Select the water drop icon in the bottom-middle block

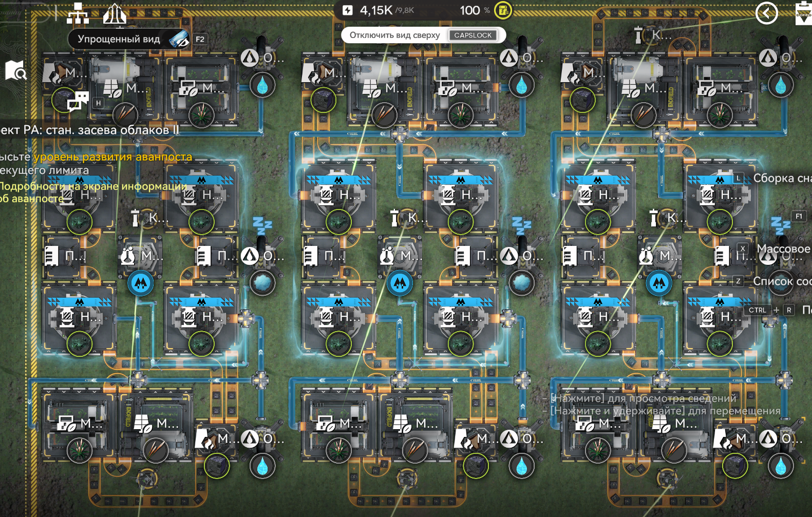522,466
